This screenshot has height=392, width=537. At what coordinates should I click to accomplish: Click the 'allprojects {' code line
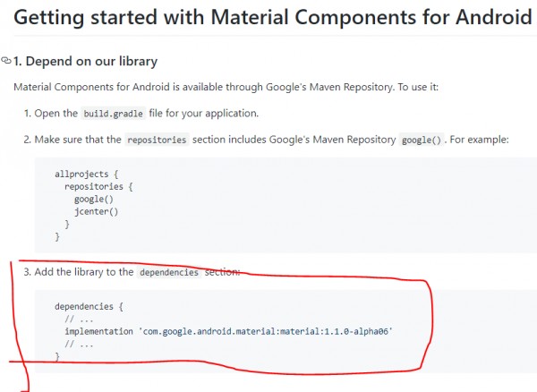click(86, 174)
